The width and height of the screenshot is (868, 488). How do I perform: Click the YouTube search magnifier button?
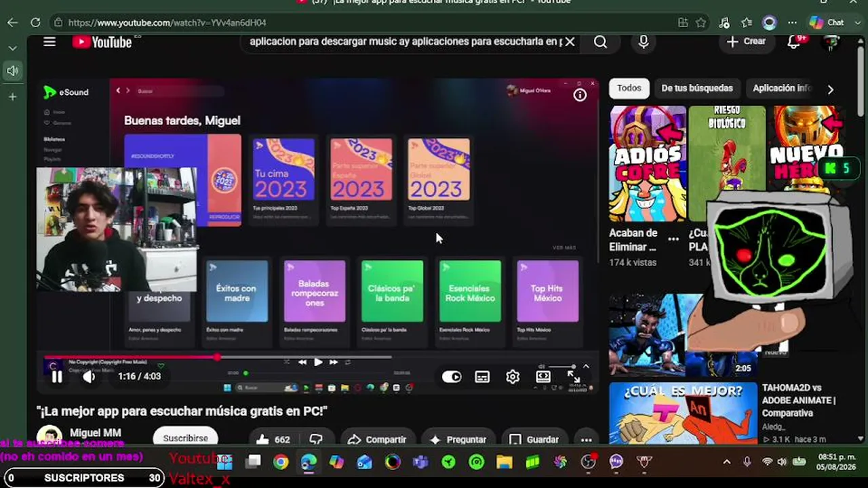point(600,42)
